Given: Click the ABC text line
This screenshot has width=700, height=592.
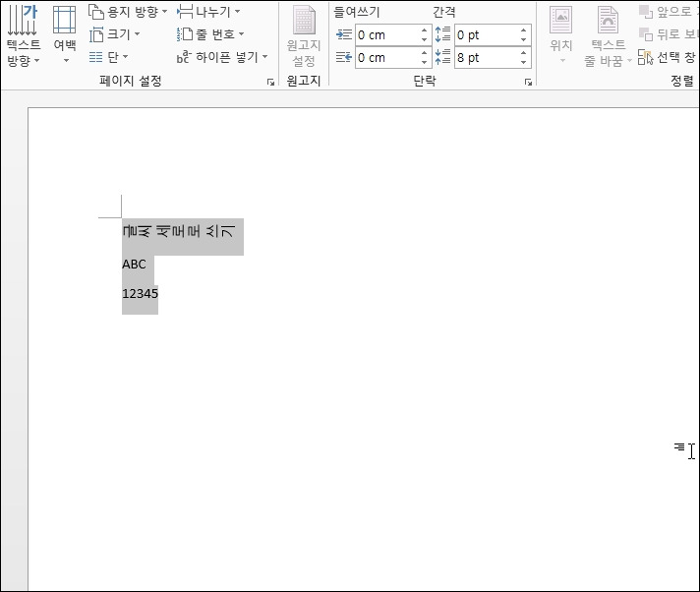Looking at the screenshot, I should pos(134,265).
